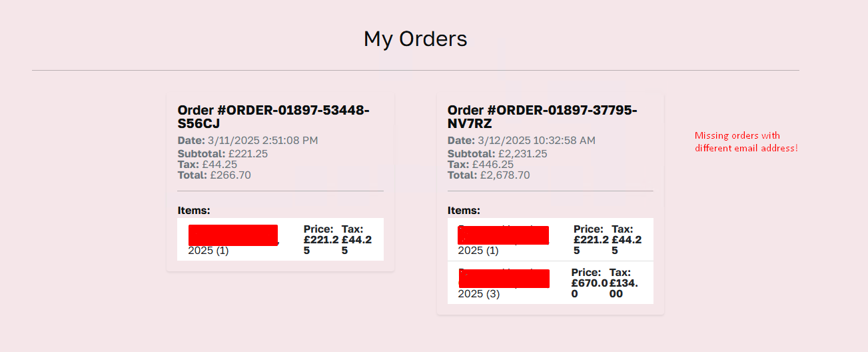Click the date 3/12/2025 10:32:58 AM
868x352 pixels.
point(522,141)
